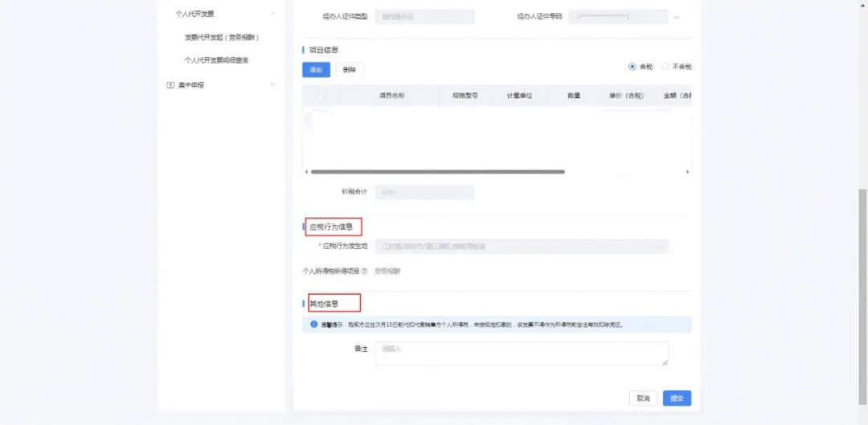Click the 计量单位 column header

pyautogui.click(x=519, y=96)
